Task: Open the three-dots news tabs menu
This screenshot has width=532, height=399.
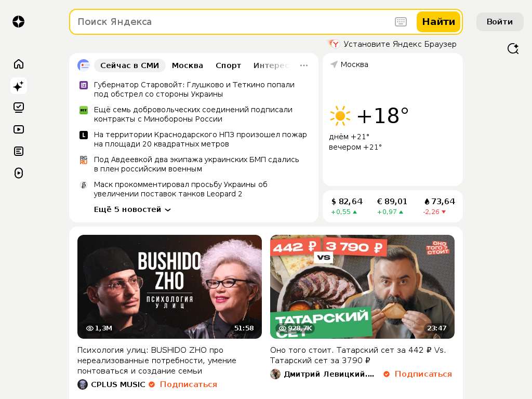Action: (304, 65)
